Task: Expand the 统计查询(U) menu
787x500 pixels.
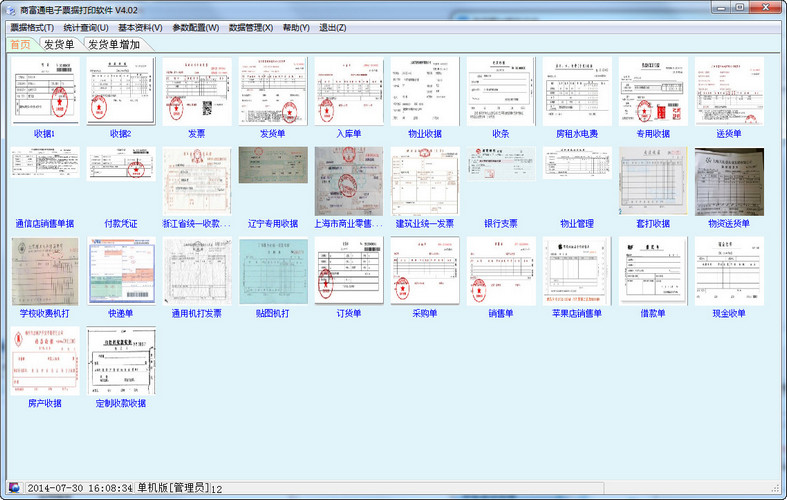Action: tap(86, 27)
